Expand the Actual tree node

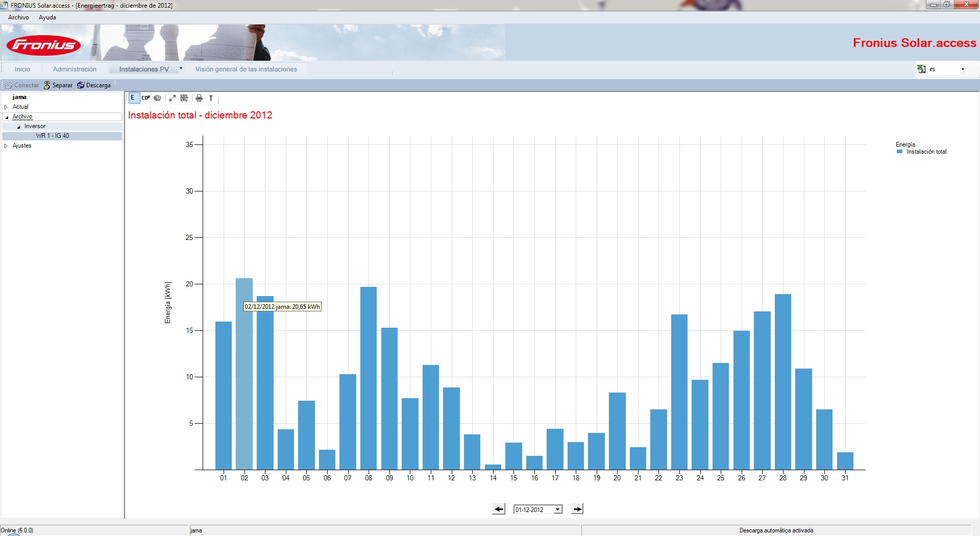[6, 107]
